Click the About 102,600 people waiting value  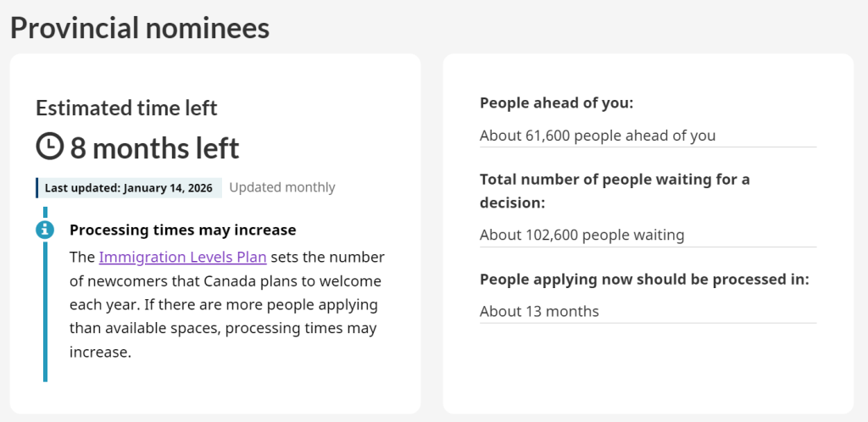(581, 235)
